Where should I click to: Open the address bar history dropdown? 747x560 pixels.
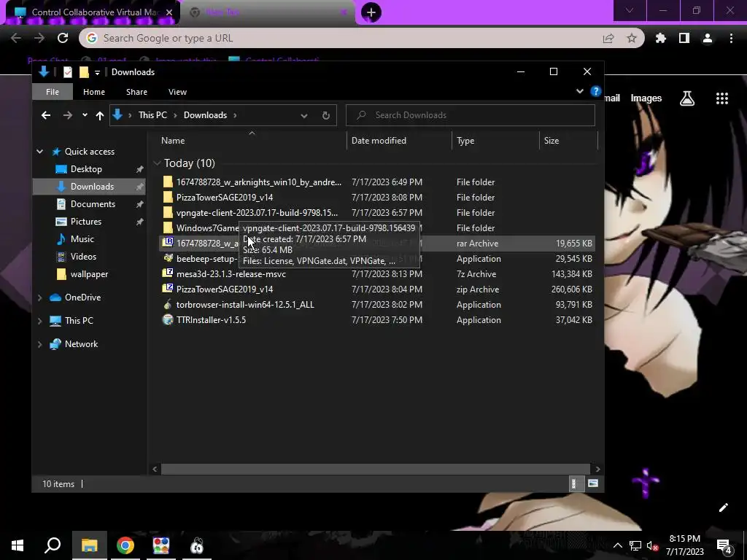tap(304, 116)
